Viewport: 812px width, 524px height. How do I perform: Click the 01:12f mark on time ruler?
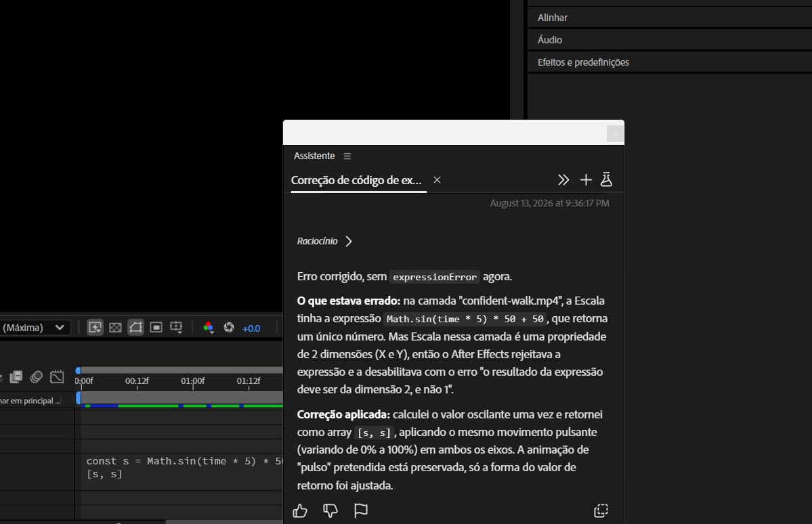(x=249, y=381)
